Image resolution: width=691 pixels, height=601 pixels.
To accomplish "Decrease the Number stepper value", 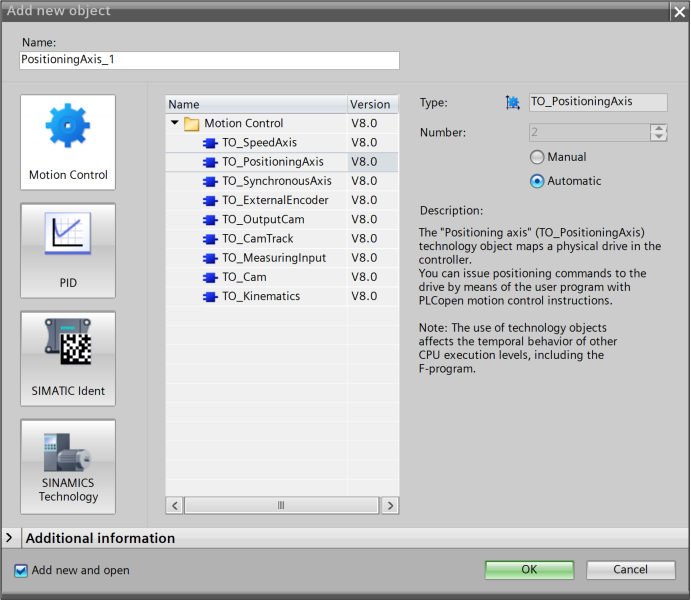I will coord(658,136).
